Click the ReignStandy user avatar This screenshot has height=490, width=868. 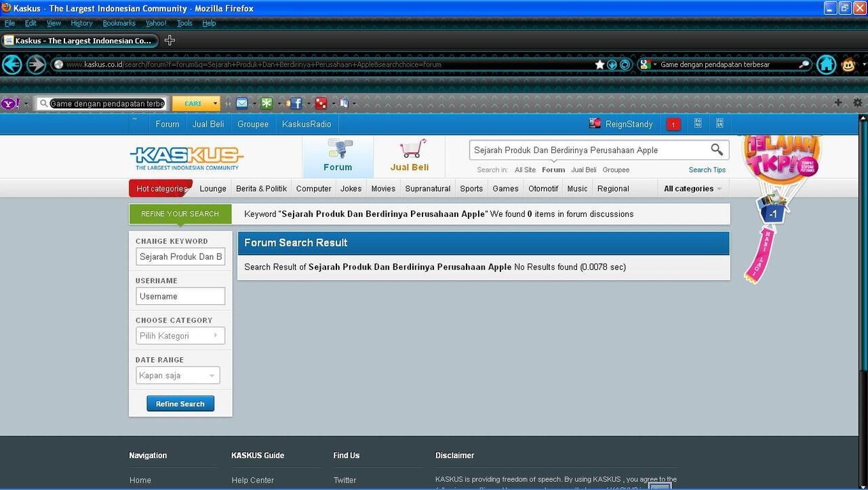click(595, 123)
